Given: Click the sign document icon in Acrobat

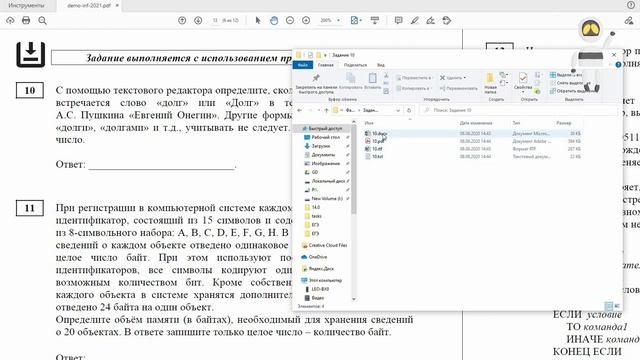Looking at the screenshot, I should [431, 20].
